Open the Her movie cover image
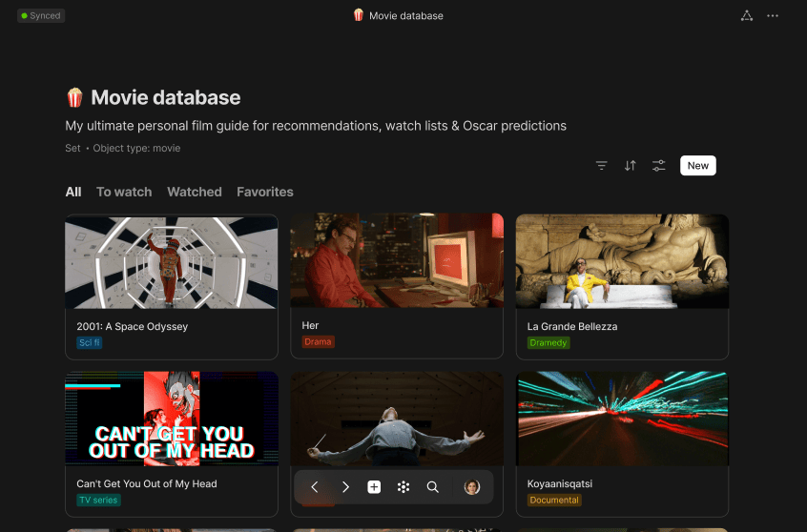The image size is (807, 532). click(397, 261)
